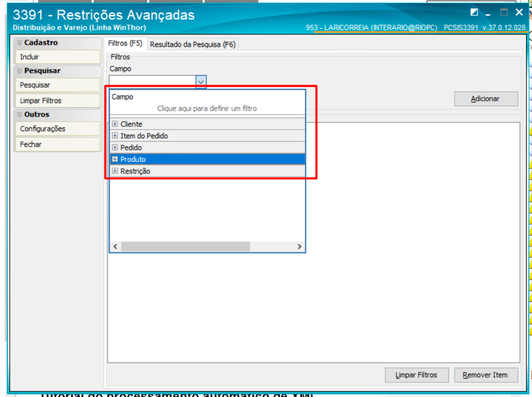This screenshot has height=397, width=532.
Task: Click the window resize icon in title bar
Action: click(474, 13)
